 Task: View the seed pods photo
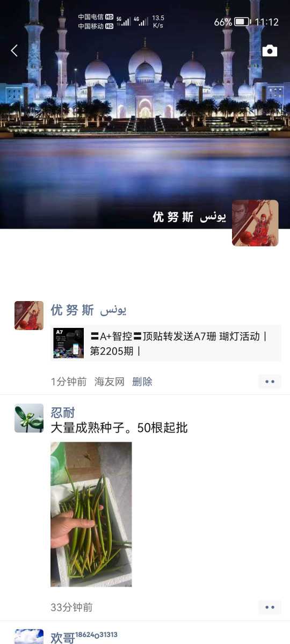tap(91, 514)
